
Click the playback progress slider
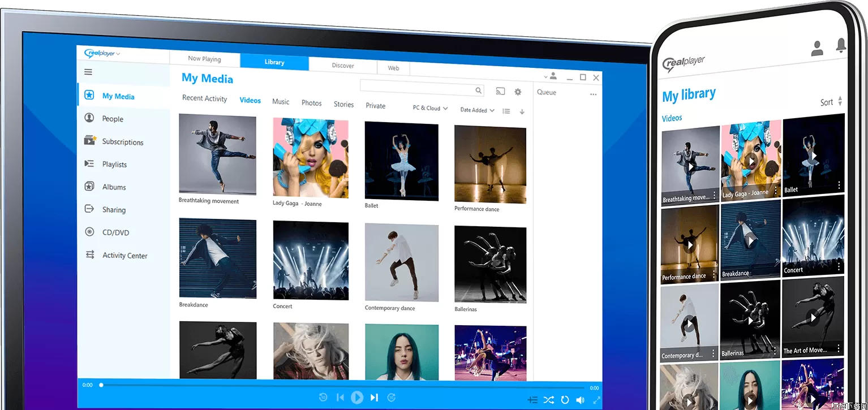tap(340, 385)
